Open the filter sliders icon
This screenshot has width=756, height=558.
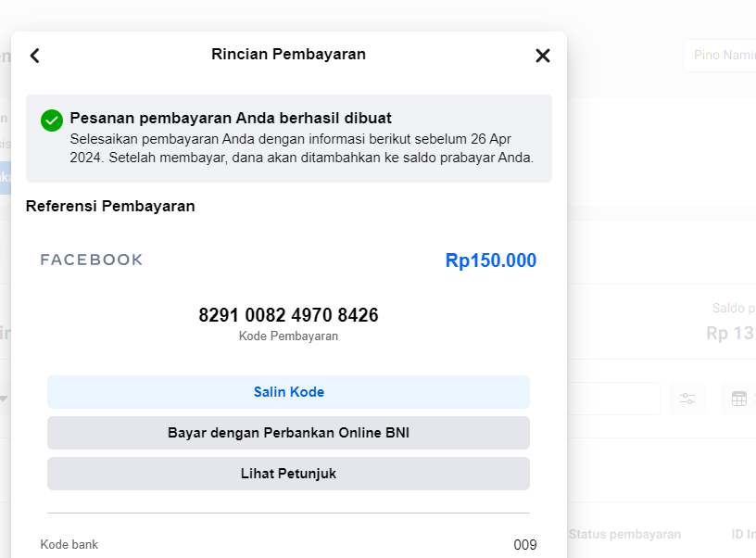(x=687, y=399)
